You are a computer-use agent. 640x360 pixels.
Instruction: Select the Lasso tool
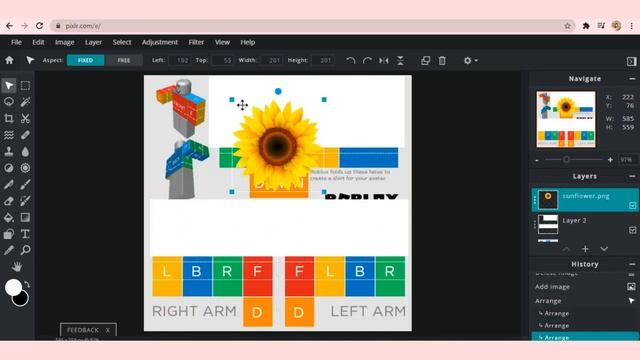(x=9, y=102)
